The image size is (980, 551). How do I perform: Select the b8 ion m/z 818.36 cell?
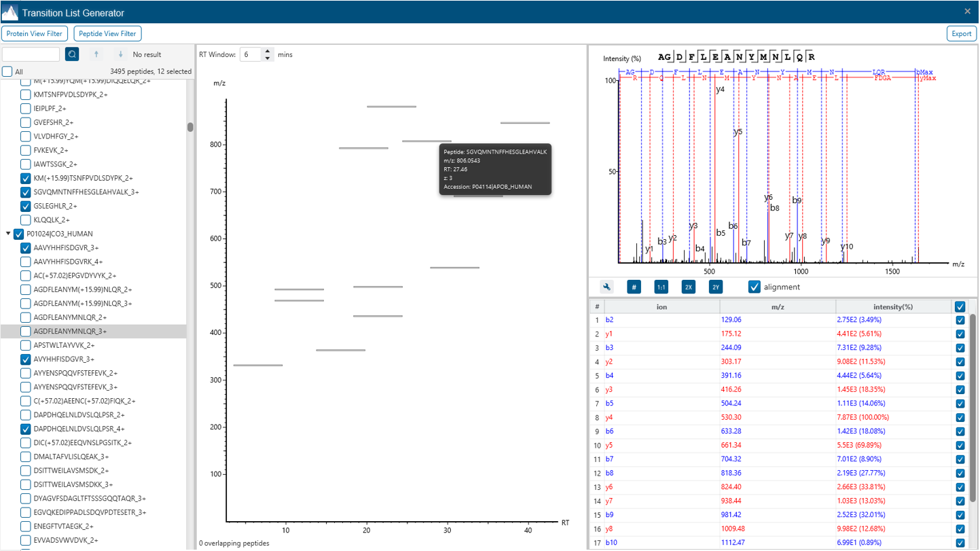tap(778, 474)
